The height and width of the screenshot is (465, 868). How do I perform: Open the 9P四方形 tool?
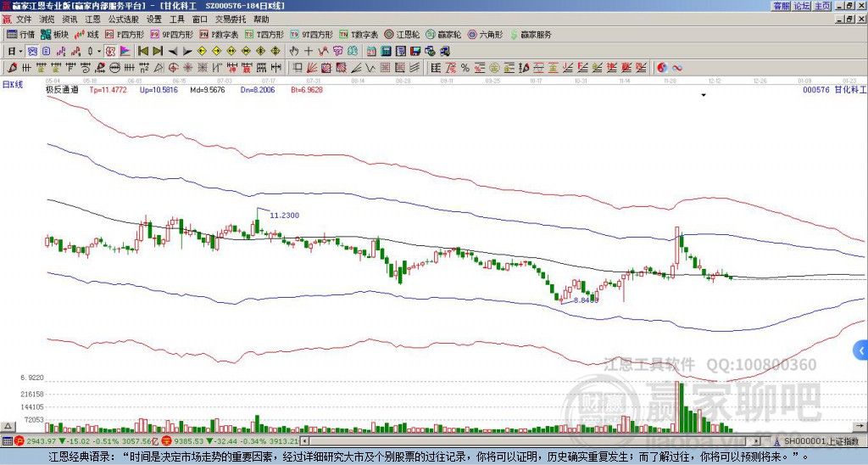click(x=171, y=35)
